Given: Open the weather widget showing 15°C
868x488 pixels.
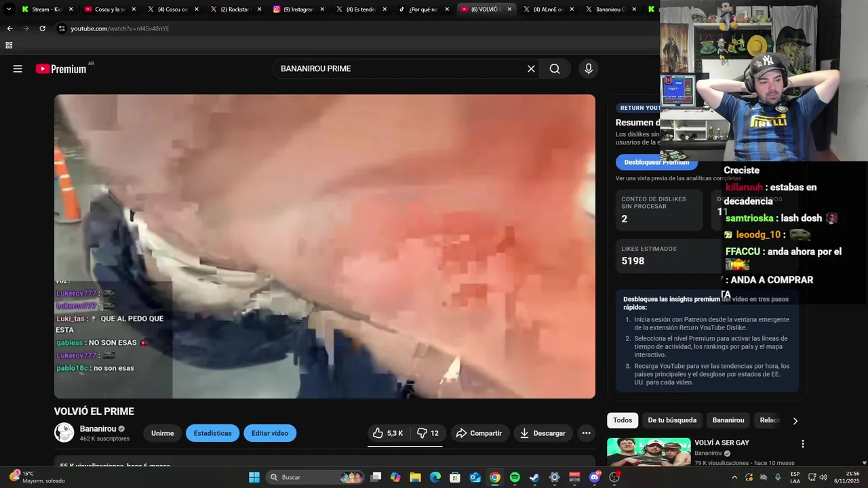Looking at the screenshot, I should pos(37,477).
